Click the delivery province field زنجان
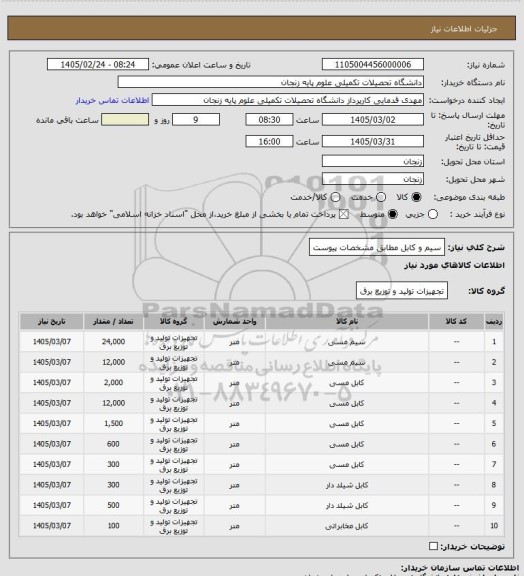This screenshot has width=524, height=576. tap(373, 161)
